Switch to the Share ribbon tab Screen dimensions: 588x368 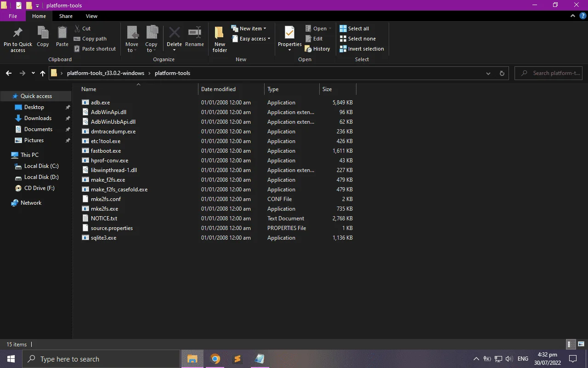[x=66, y=16]
